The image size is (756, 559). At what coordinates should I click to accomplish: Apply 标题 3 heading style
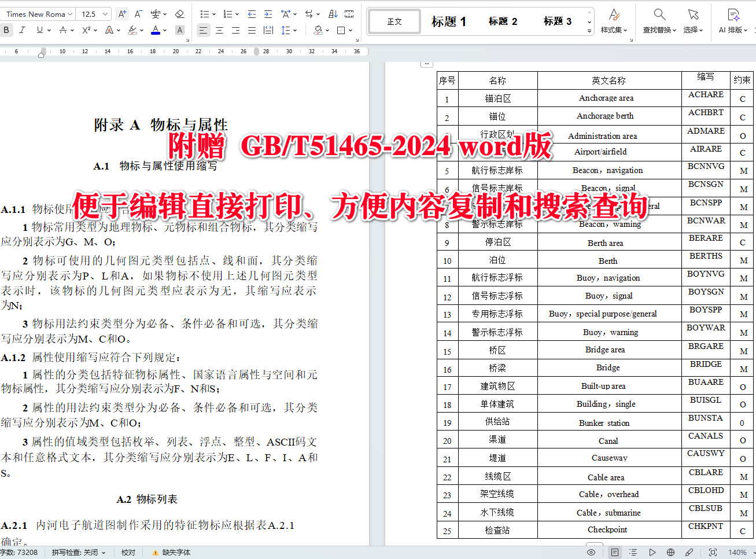[558, 21]
